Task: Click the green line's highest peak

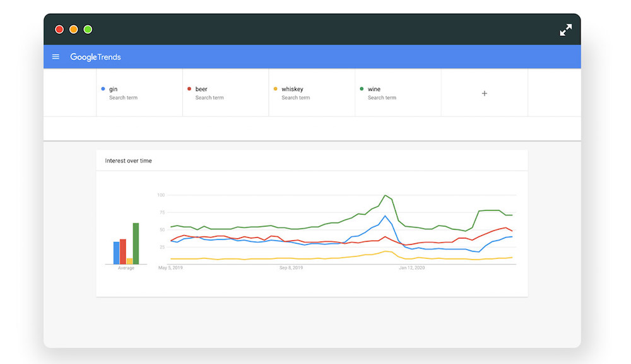Action: (385, 196)
